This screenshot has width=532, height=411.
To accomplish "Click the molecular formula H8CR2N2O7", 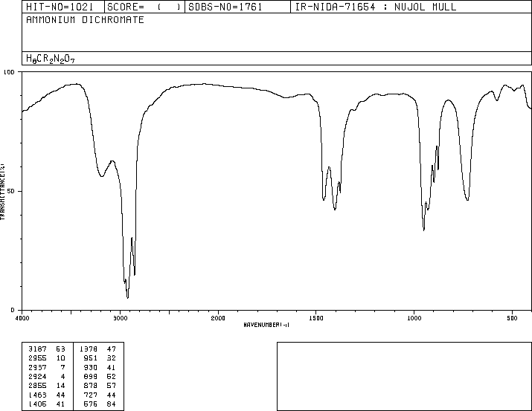I will (x=50, y=59).
